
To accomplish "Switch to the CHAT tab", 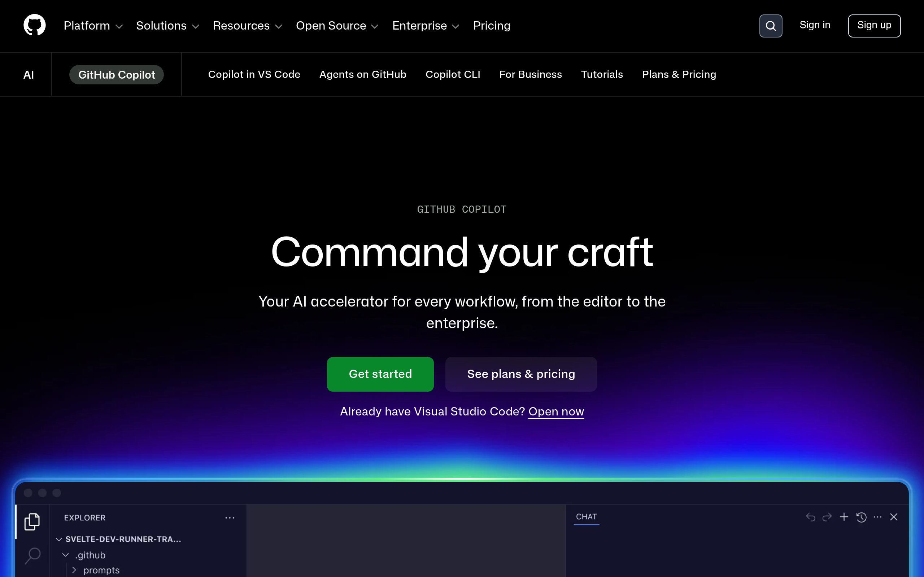I will pos(586,517).
